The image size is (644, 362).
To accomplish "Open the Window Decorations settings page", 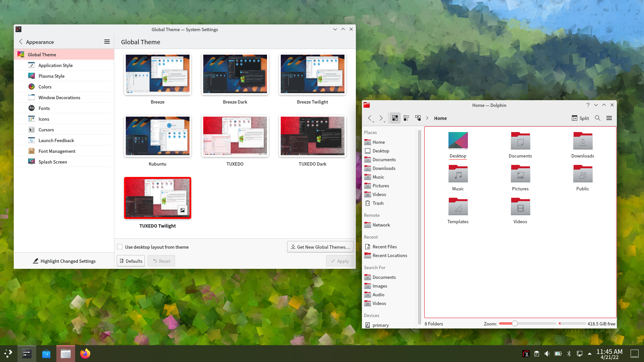I will click(59, 98).
